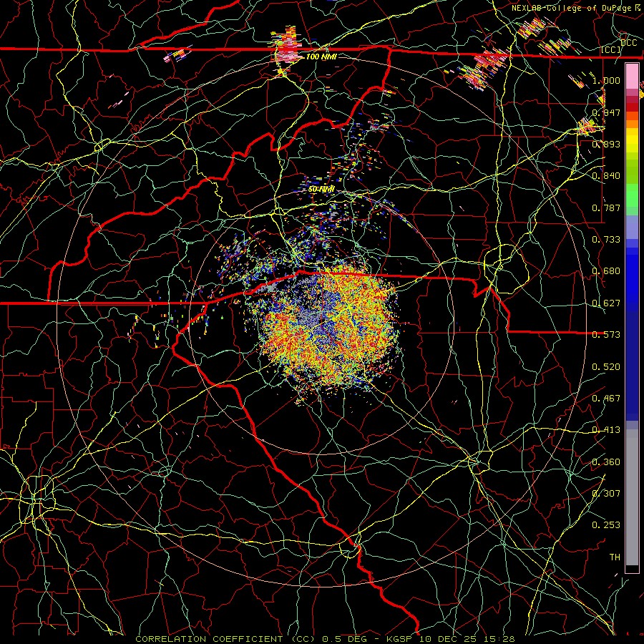Click the TH label beside the color bar

(615, 557)
